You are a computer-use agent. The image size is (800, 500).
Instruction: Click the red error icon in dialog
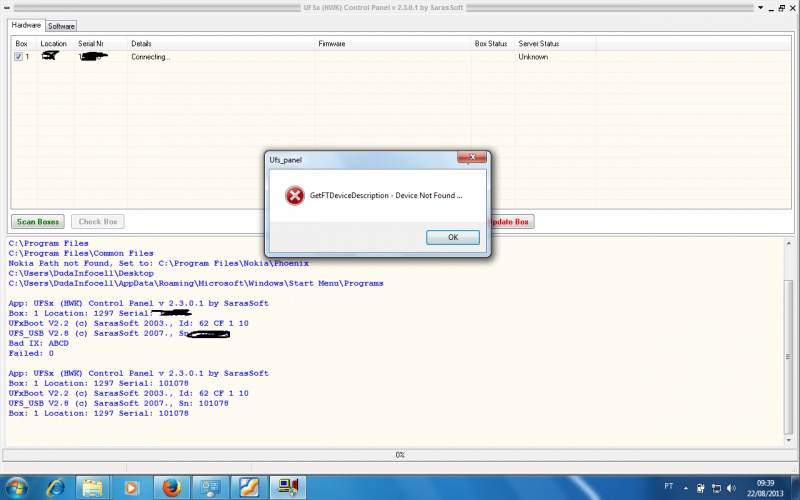tap(294, 196)
